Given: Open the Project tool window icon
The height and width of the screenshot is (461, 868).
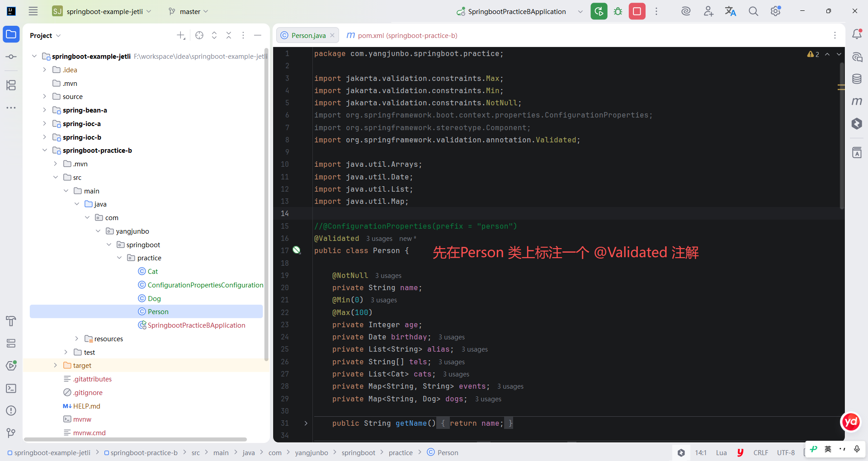Looking at the screenshot, I should (11, 34).
